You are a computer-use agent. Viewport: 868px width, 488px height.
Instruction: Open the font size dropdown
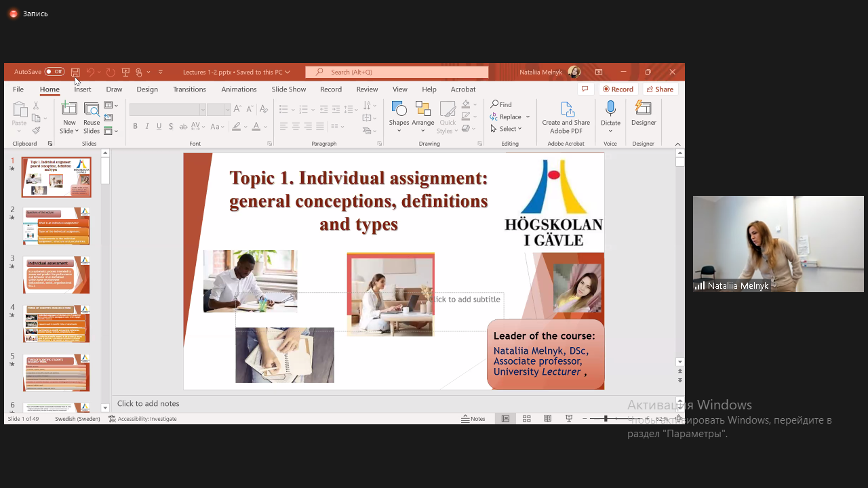pyautogui.click(x=228, y=109)
